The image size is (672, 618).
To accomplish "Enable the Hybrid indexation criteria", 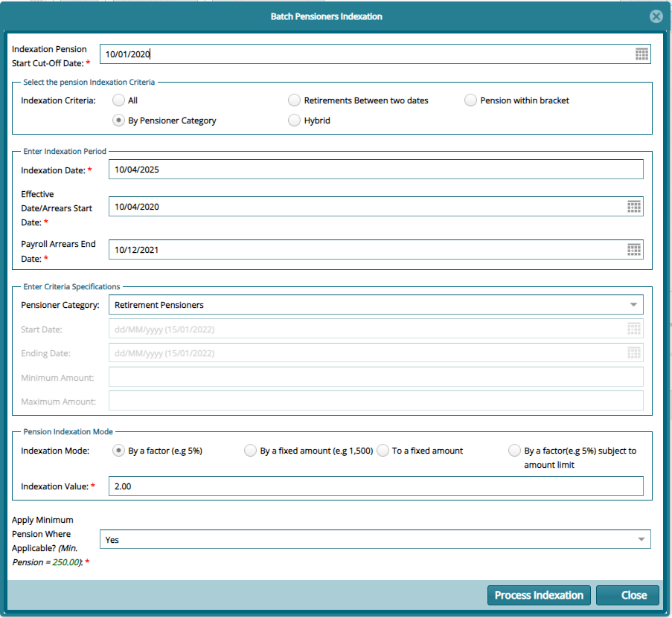I will (x=294, y=120).
